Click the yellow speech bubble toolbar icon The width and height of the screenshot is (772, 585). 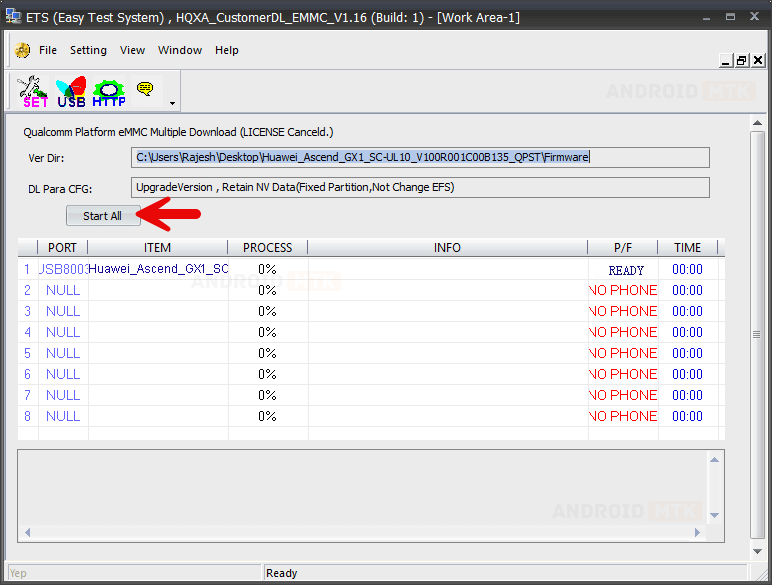[145, 89]
